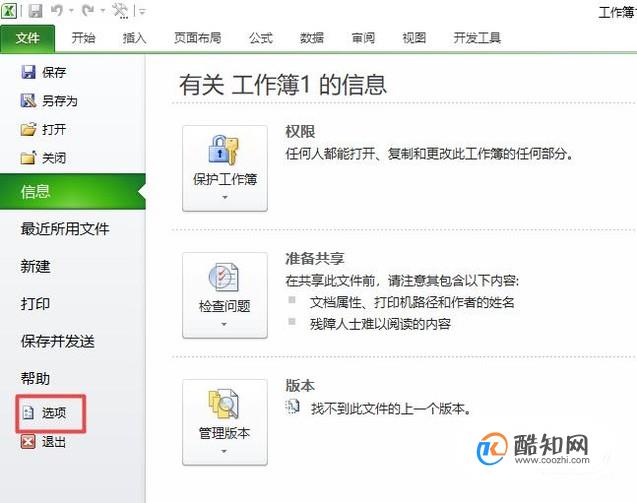
Task: Click the 另存为 save-as icon
Action: click(28, 100)
